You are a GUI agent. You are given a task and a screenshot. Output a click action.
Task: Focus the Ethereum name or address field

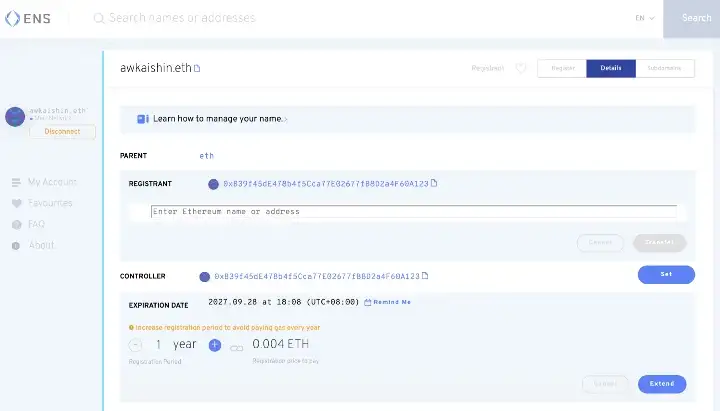pyautogui.click(x=413, y=212)
